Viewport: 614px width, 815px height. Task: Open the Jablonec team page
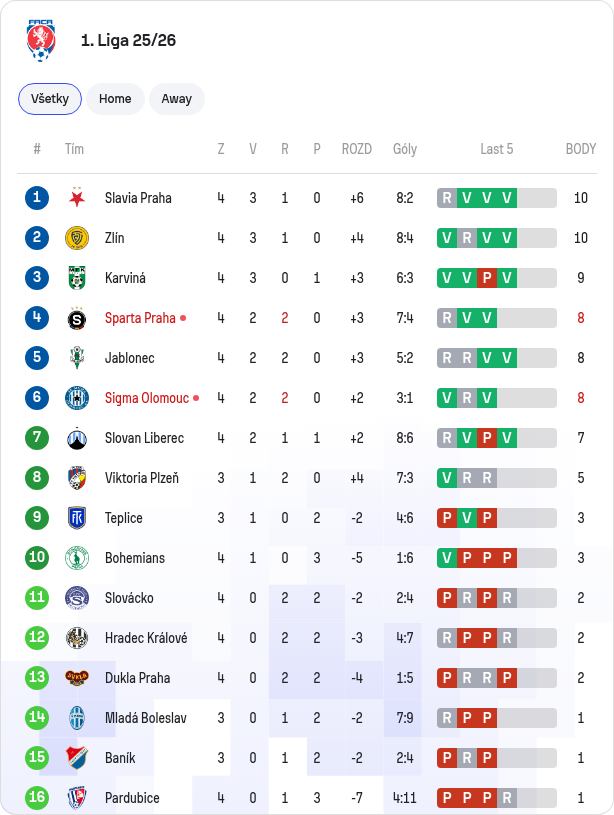coord(129,358)
